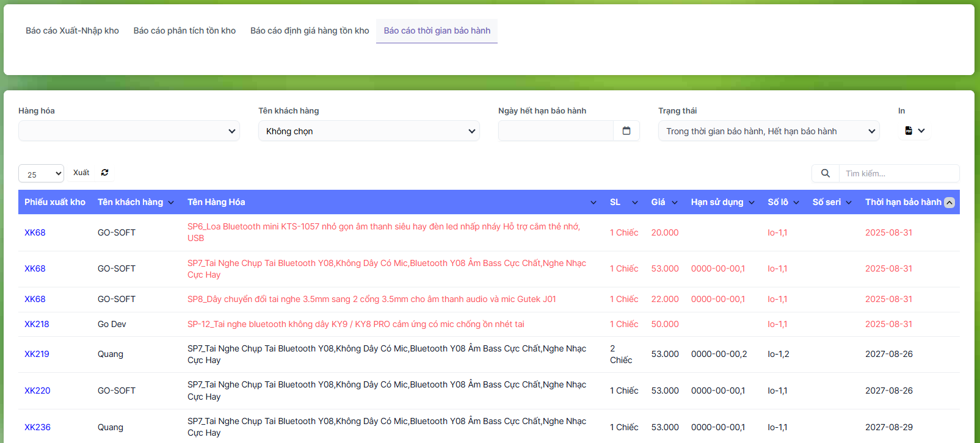Screen dimensions: 980x443
Task: Open the Trạng thái status dropdown
Action: pos(768,131)
